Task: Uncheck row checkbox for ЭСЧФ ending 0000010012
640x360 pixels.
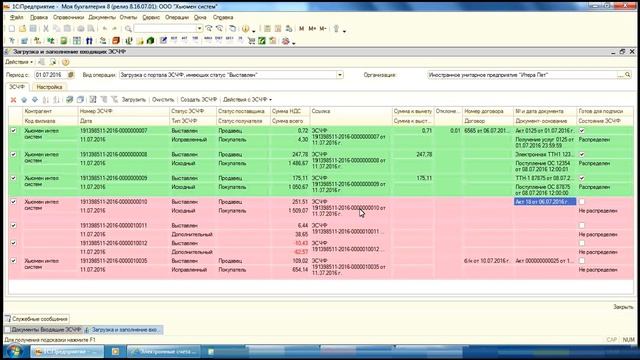Action: (13, 243)
